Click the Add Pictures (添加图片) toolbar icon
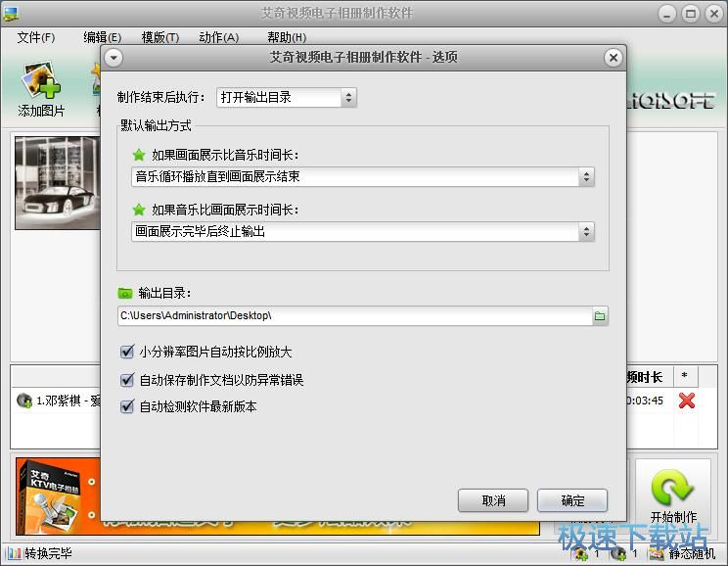Viewport: 728px width, 566px height. coord(41,80)
